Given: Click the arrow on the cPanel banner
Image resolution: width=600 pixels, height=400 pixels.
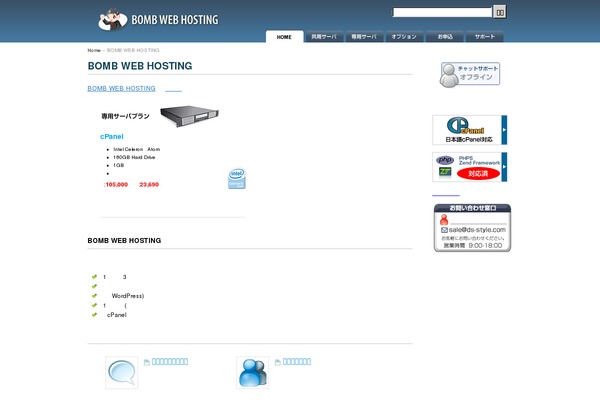Looking at the screenshot, I should (504, 130).
